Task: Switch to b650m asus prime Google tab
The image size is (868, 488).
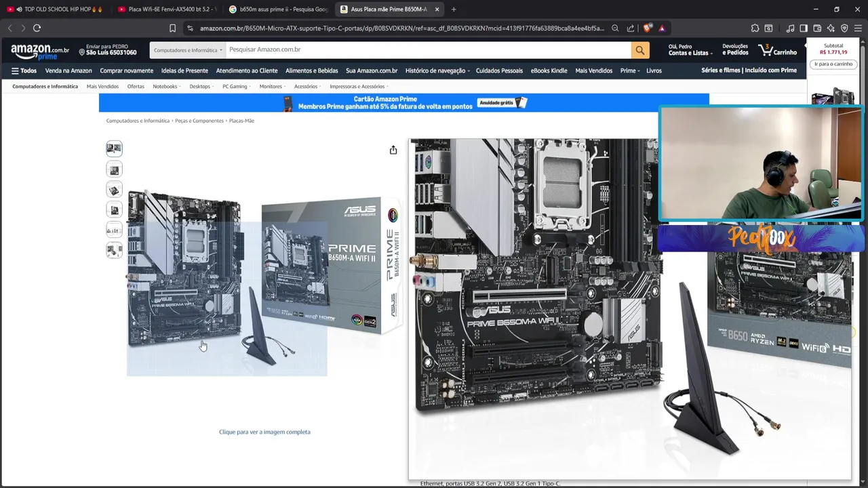Action: 279,9
